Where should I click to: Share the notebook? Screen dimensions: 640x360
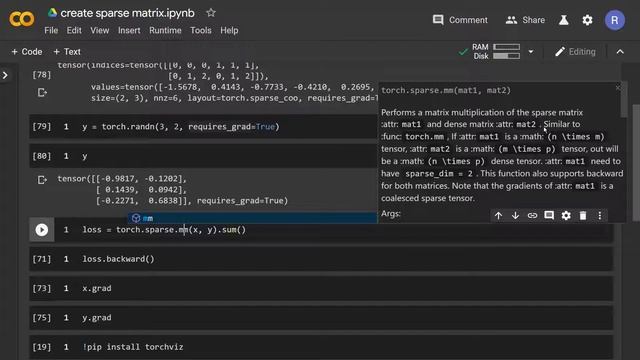click(x=525, y=20)
